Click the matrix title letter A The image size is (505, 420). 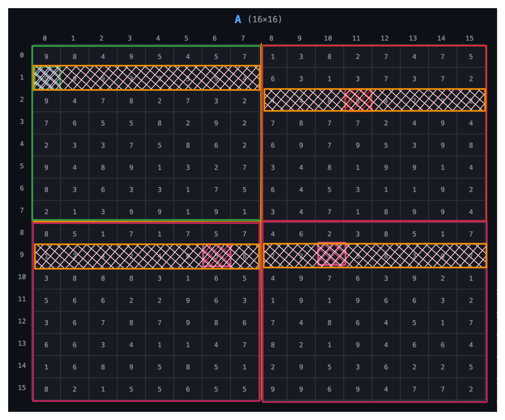point(238,20)
